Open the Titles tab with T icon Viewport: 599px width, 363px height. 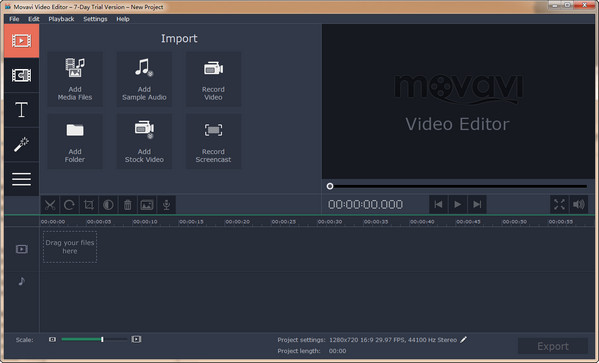pos(21,110)
